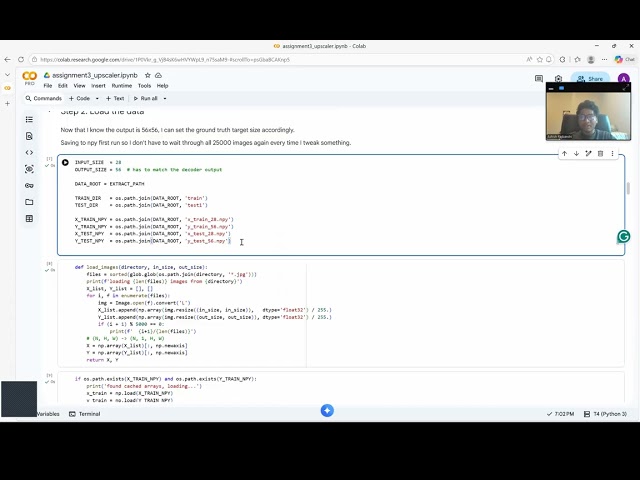Click the notification bell in address bar
This screenshot has height=480, width=640.
coord(549,60)
